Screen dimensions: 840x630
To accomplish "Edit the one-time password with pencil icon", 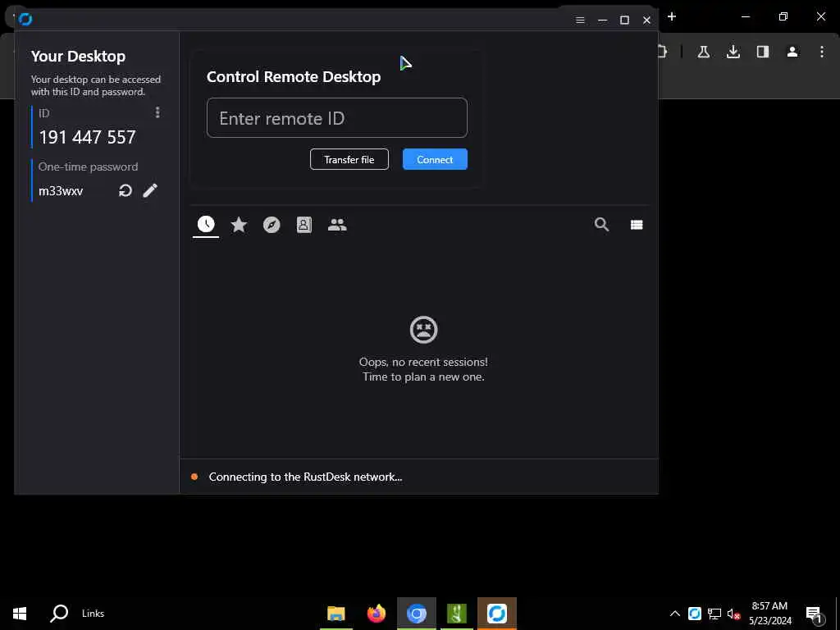I will pyautogui.click(x=150, y=190).
